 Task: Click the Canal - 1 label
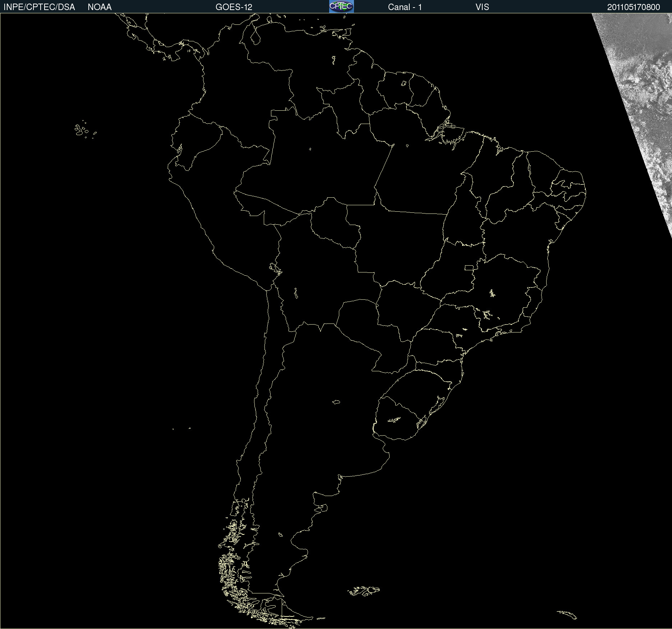(405, 7)
